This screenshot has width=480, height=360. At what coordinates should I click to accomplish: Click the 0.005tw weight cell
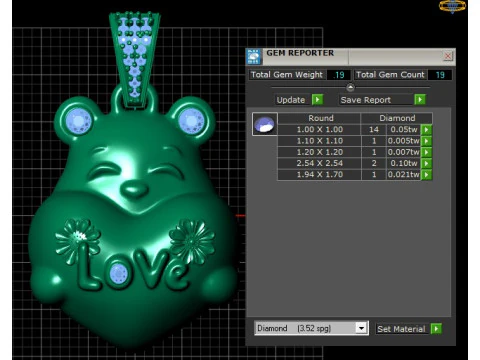[x=404, y=141]
